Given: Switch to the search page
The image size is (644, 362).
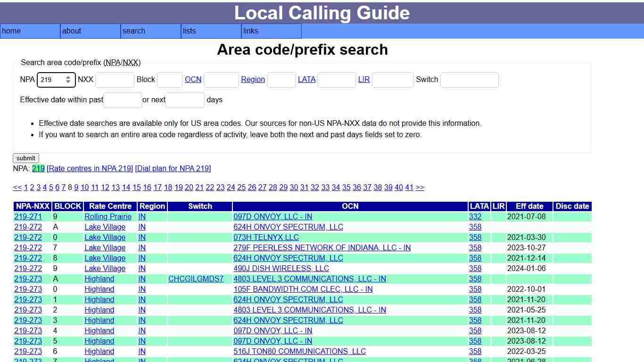Looking at the screenshot, I should [x=133, y=31].
